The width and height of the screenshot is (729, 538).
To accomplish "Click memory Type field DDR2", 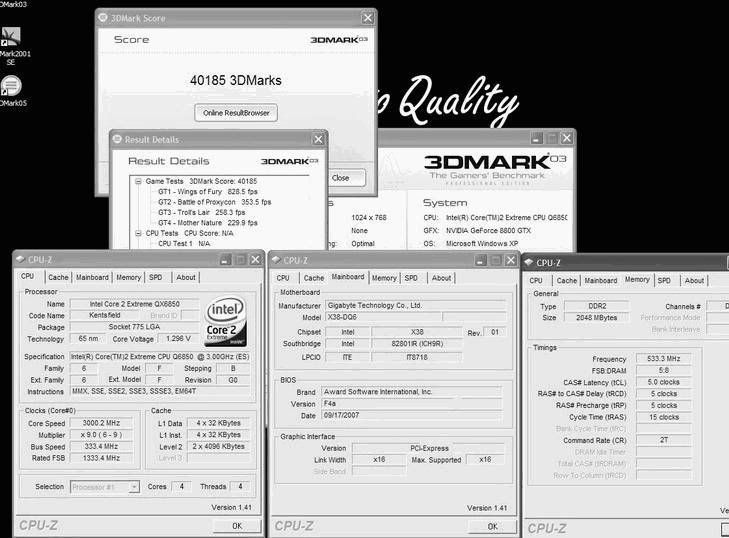I will 596,306.
